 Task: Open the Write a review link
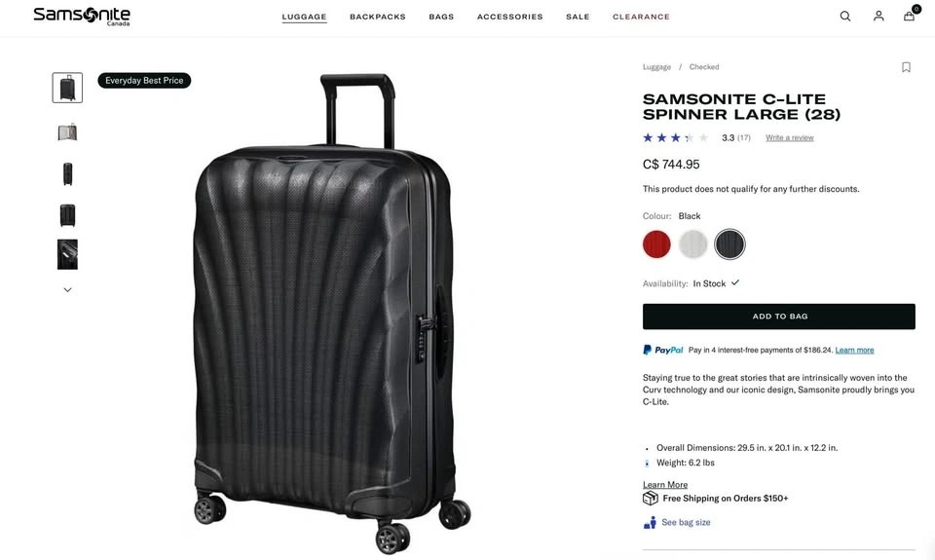click(789, 138)
